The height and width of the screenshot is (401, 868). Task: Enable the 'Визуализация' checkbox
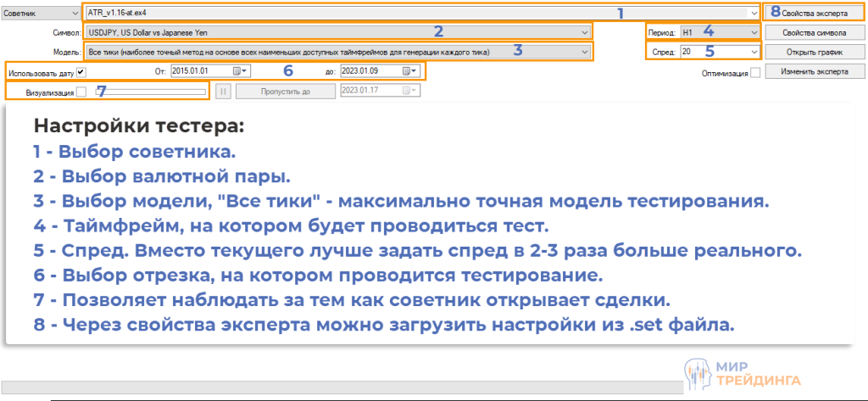(x=81, y=92)
